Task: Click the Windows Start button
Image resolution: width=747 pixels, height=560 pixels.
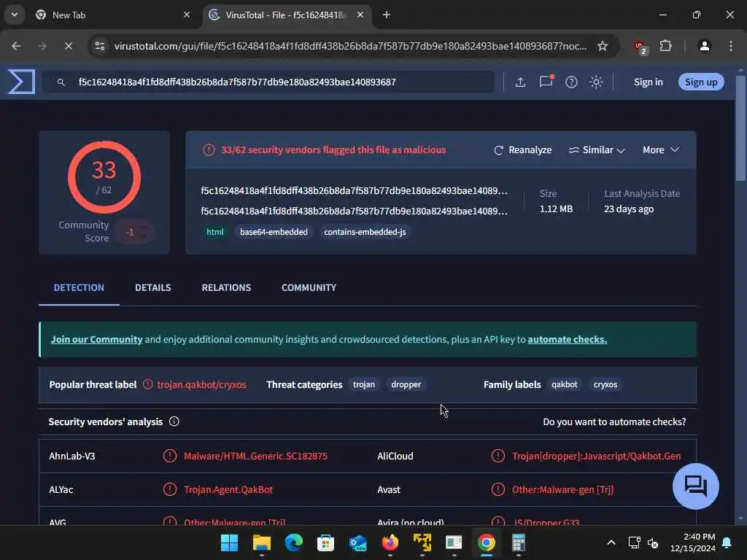Action: (229, 542)
